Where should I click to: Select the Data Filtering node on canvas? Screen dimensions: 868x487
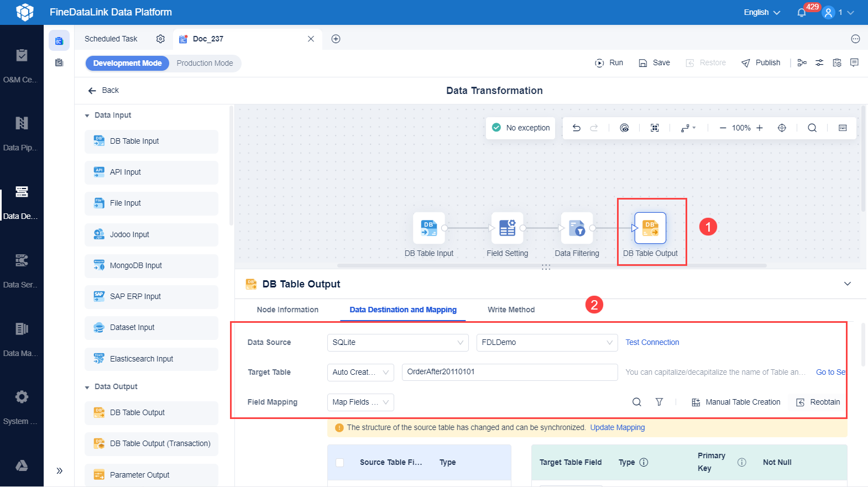coord(577,228)
